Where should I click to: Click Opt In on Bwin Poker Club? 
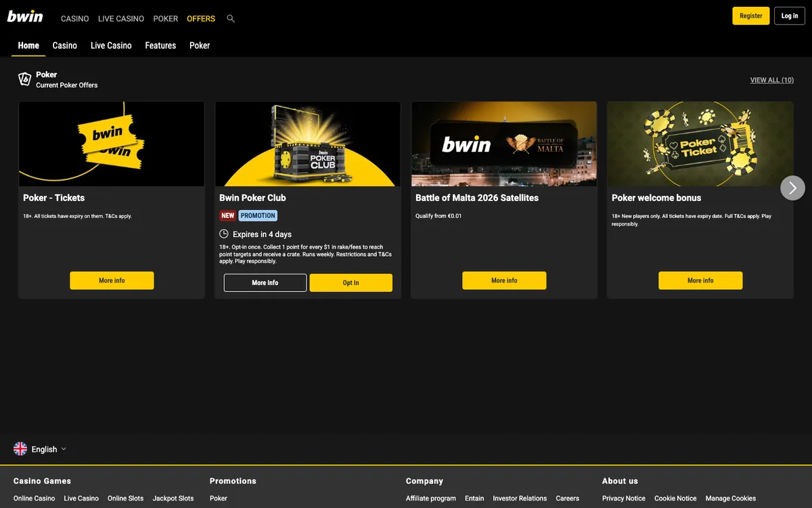(351, 283)
